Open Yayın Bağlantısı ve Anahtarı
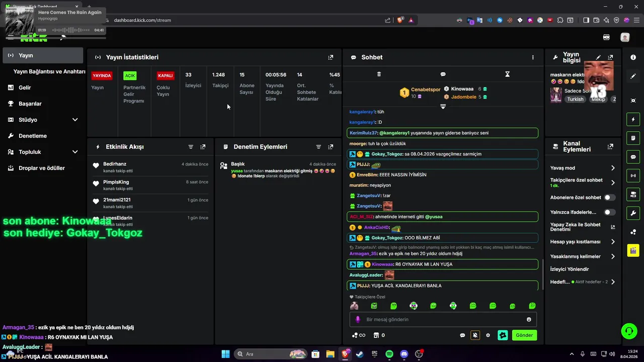The height and width of the screenshot is (362, 644). click(49, 71)
